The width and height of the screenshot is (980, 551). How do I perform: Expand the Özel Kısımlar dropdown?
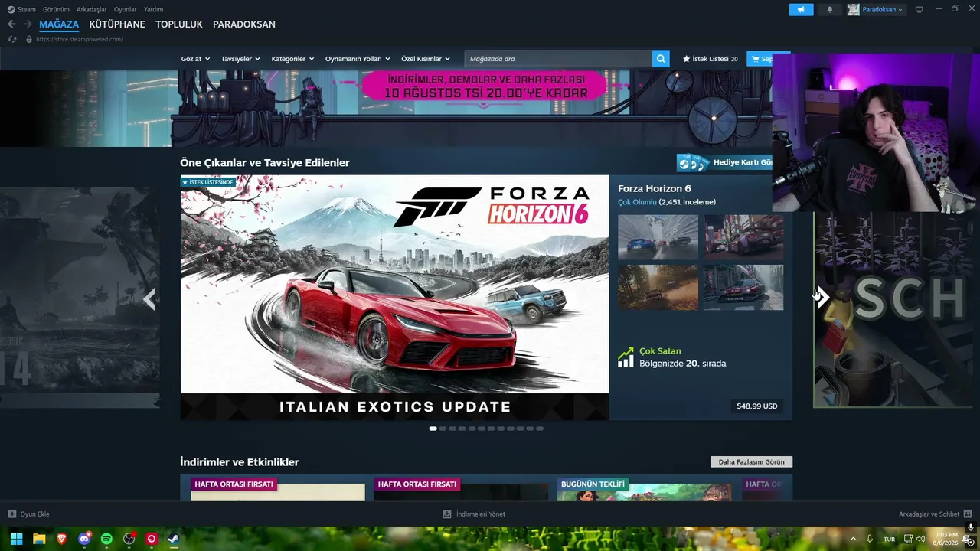click(x=426, y=59)
